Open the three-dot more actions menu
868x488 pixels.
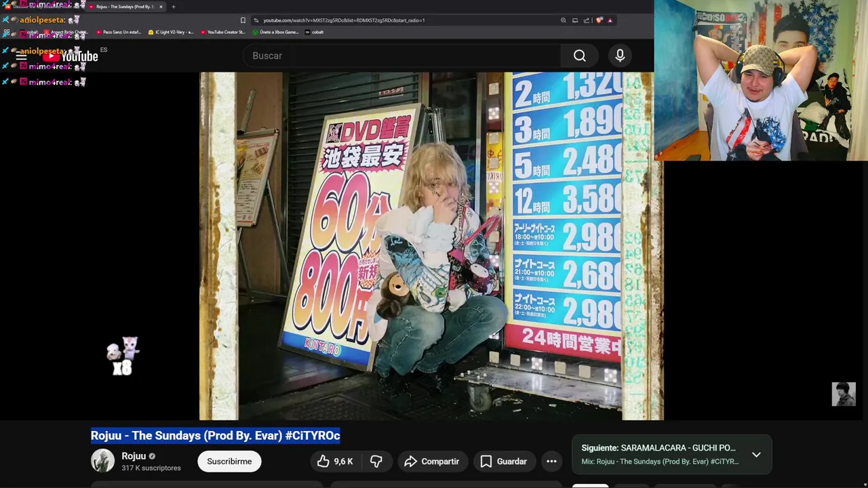[552, 462]
